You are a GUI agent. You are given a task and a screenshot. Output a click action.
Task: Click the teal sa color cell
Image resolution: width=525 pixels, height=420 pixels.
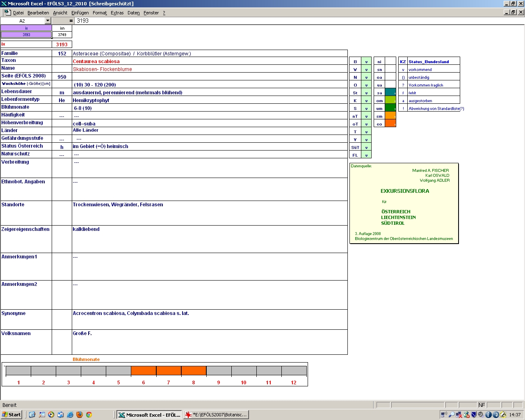coord(390,93)
